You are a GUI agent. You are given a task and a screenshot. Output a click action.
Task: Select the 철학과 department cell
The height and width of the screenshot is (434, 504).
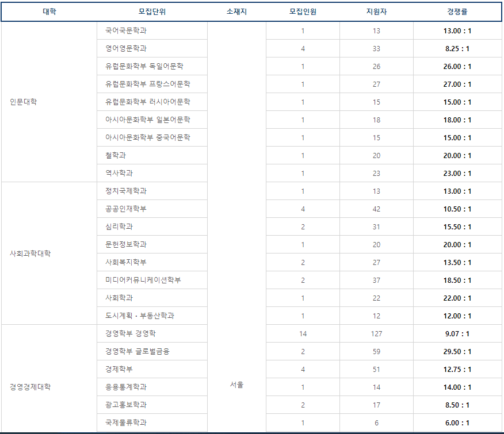116,155
